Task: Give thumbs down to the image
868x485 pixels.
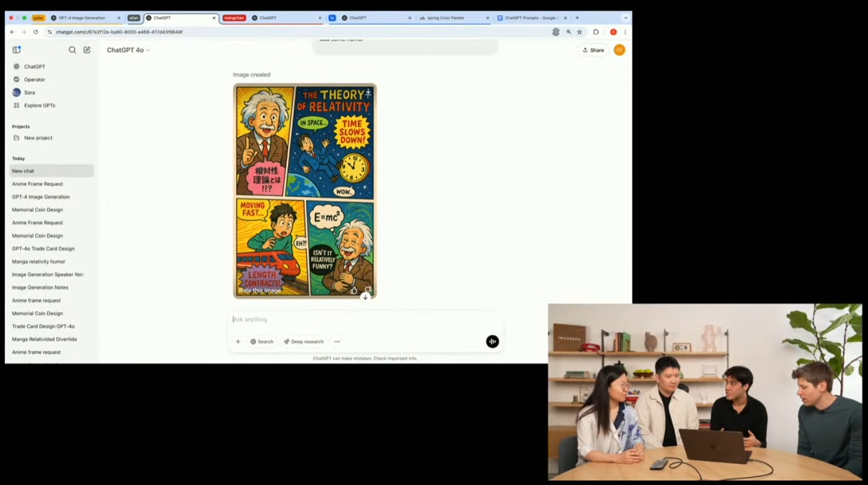Action: [x=368, y=290]
